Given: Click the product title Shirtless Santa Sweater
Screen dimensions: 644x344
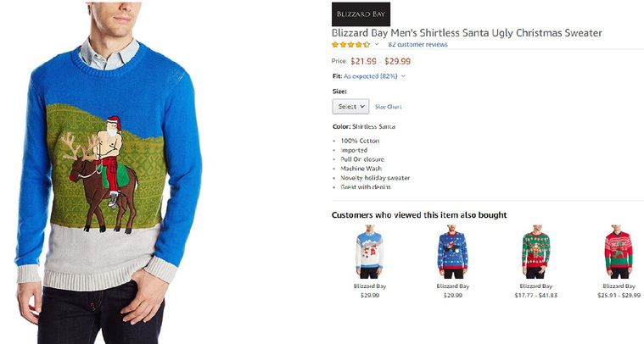Looking at the screenshot, I should [x=467, y=33].
